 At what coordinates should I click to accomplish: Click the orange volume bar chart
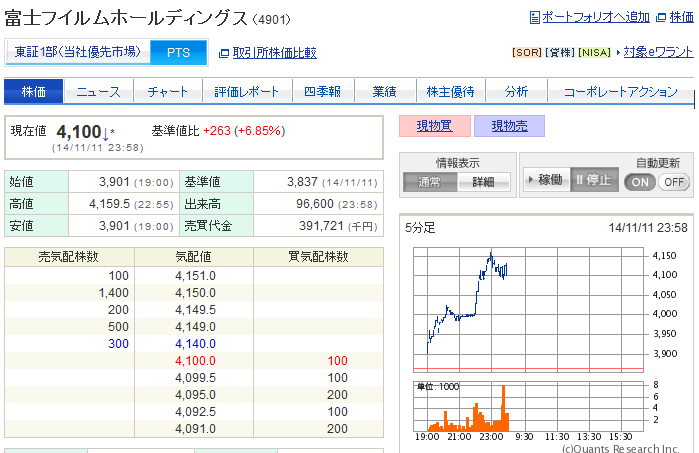pyautogui.click(x=528, y=406)
